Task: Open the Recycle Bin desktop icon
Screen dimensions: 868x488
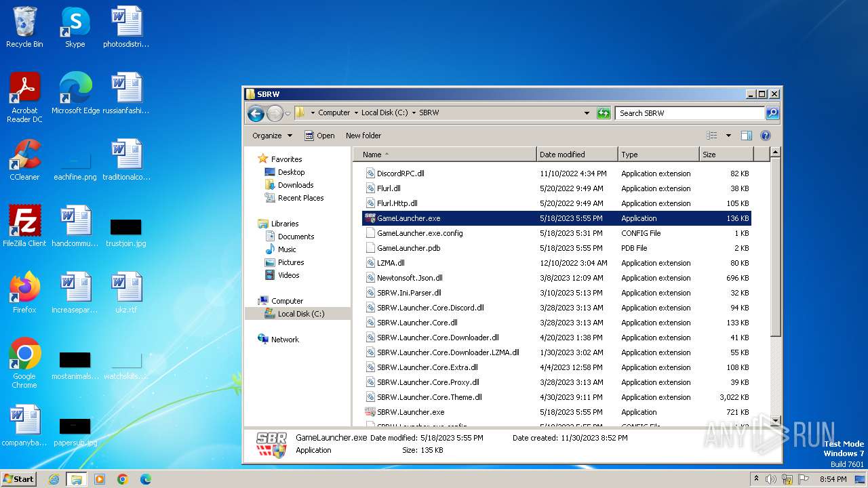Action: coord(24,28)
